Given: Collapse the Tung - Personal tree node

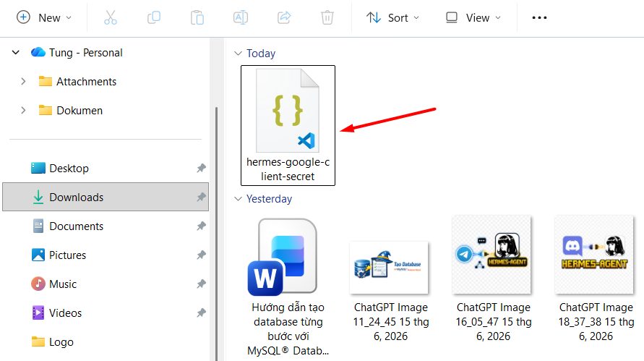Looking at the screenshot, I should click(x=16, y=53).
